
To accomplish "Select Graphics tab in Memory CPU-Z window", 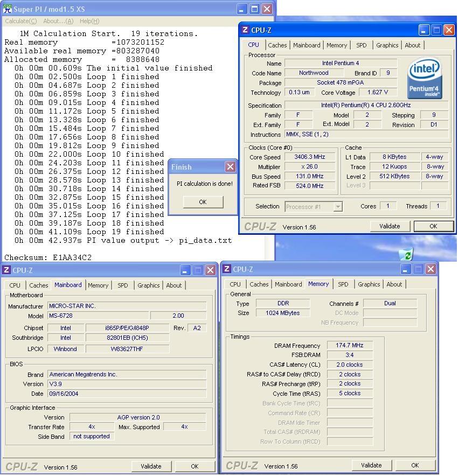I will [369, 284].
